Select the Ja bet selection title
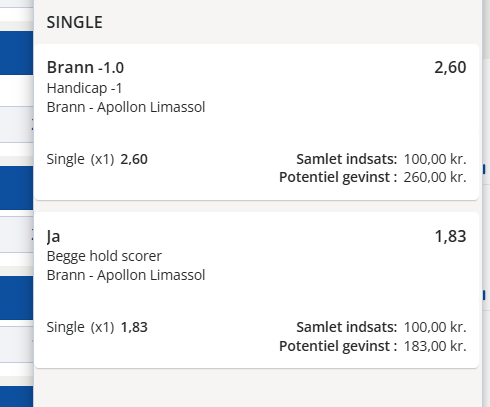The height and width of the screenshot is (407, 490). 53,237
